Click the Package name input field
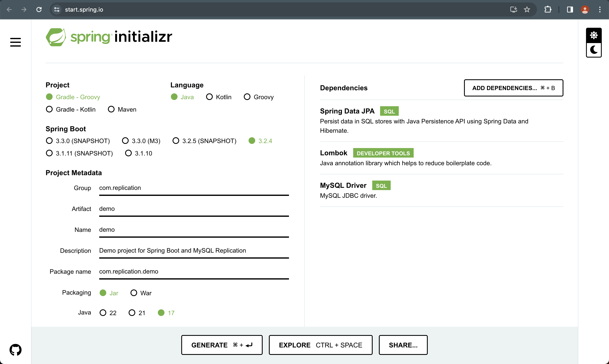609x364 pixels. (x=194, y=272)
